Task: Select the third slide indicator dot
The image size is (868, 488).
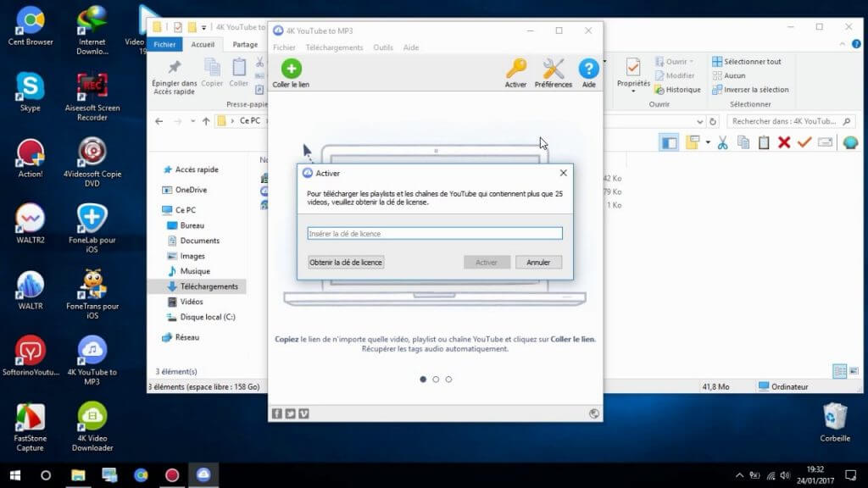Action: [448, 380]
